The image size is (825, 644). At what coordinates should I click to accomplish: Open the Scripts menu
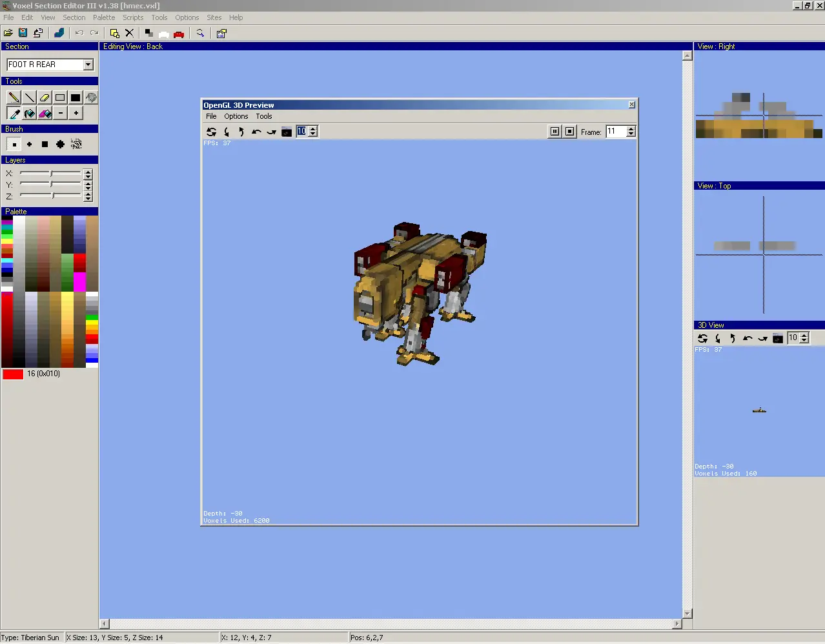click(133, 17)
